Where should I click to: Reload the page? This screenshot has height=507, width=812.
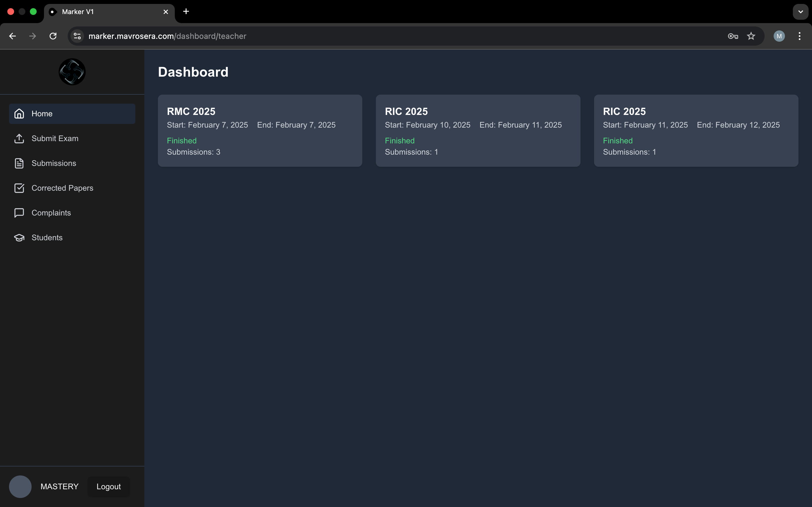53,36
